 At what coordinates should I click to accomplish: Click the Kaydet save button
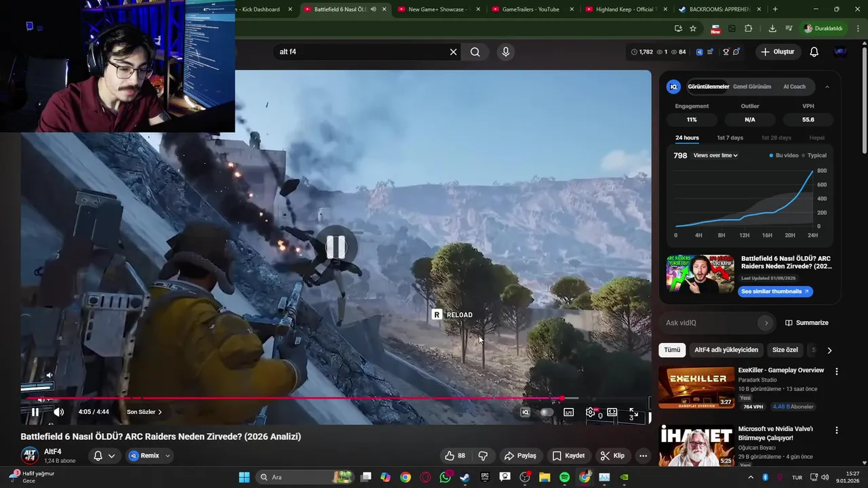(568, 455)
